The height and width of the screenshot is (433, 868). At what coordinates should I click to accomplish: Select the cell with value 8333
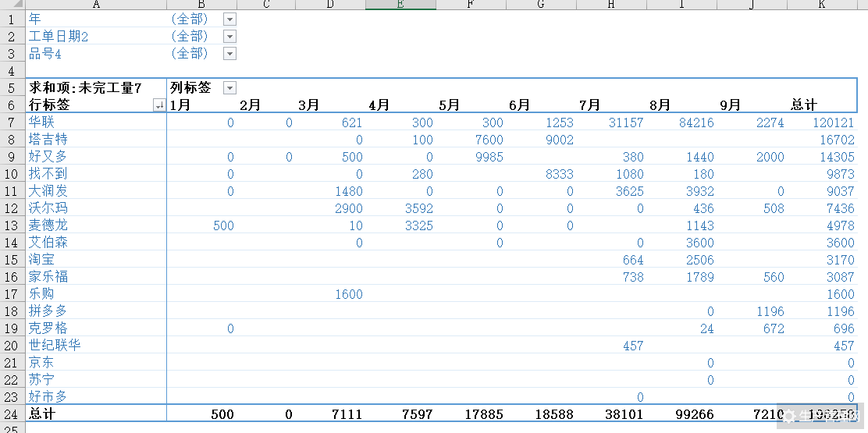point(560,174)
